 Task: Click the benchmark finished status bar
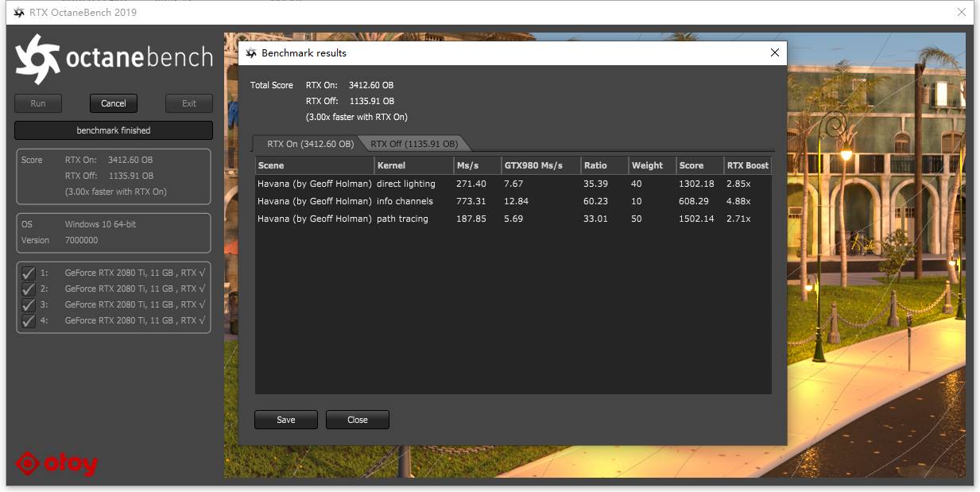tap(114, 130)
